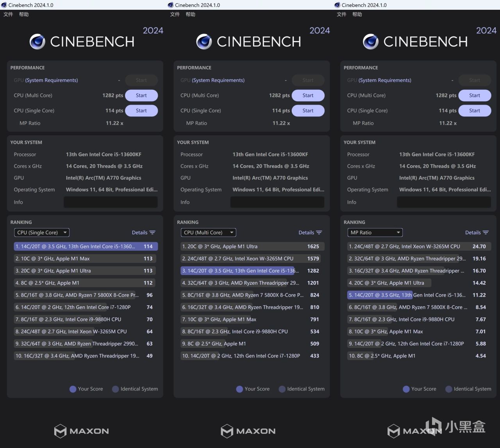Viewport: 500px width, 448px height.
Task: Select Apple M1 row with ratio 4.54
Action: [x=419, y=356]
